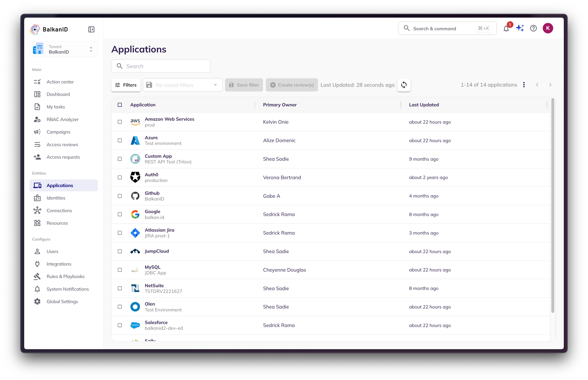Check the Github row checkbox
Screen dimensions: 588x380
(x=120, y=196)
